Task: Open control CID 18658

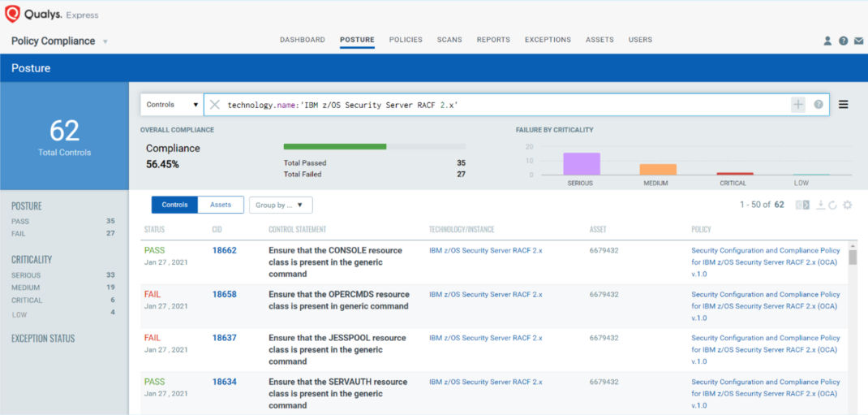Action: (224, 294)
